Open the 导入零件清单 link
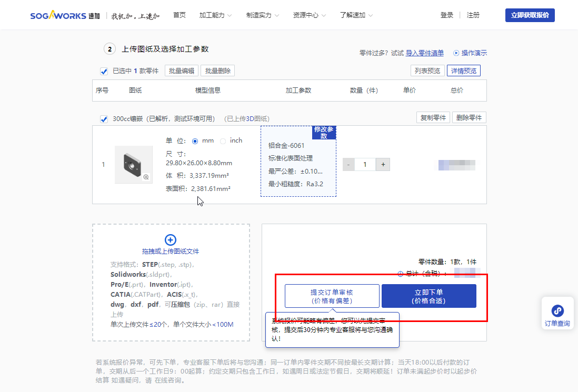 coord(424,53)
